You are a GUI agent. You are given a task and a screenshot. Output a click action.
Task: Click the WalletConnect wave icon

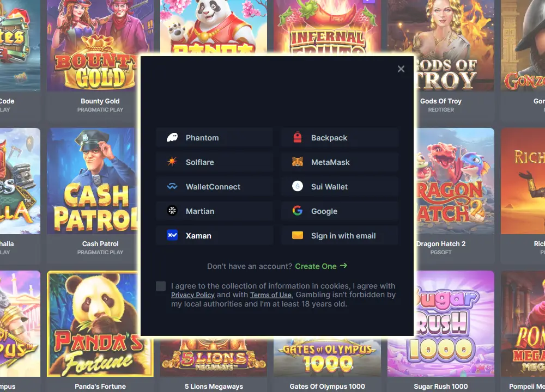tap(172, 186)
